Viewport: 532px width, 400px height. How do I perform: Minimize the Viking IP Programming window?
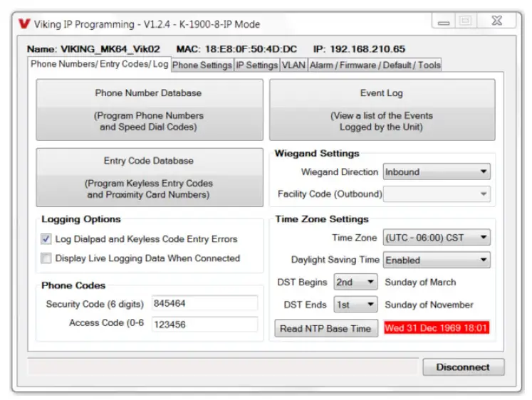coord(443,21)
